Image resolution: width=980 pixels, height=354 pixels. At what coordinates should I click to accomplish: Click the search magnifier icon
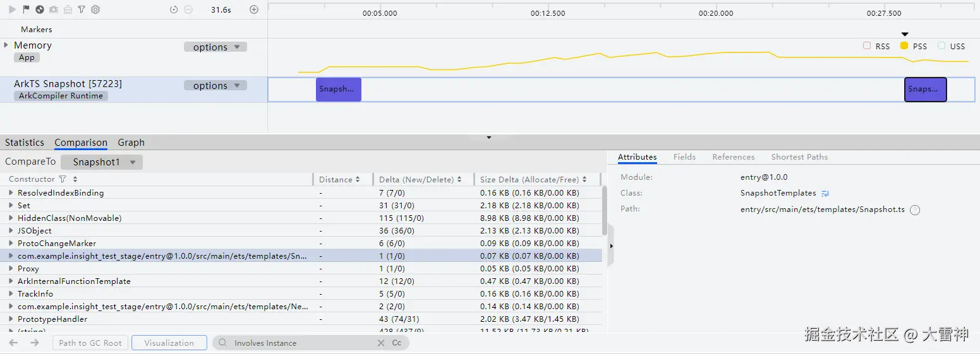tap(223, 343)
